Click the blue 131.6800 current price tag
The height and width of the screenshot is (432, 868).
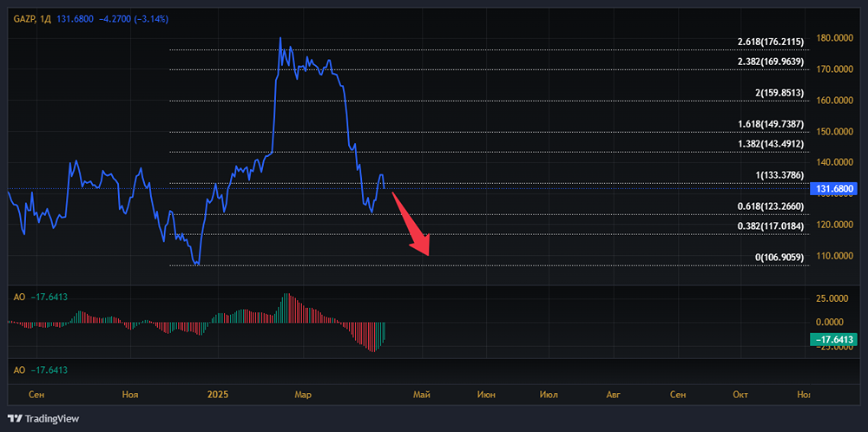point(833,188)
